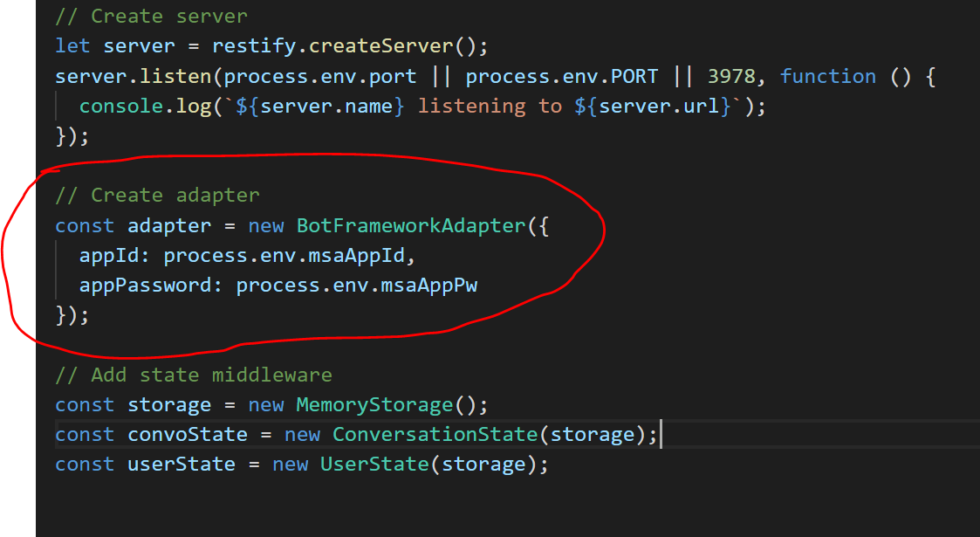Click the 'function' keyword

coord(828,76)
